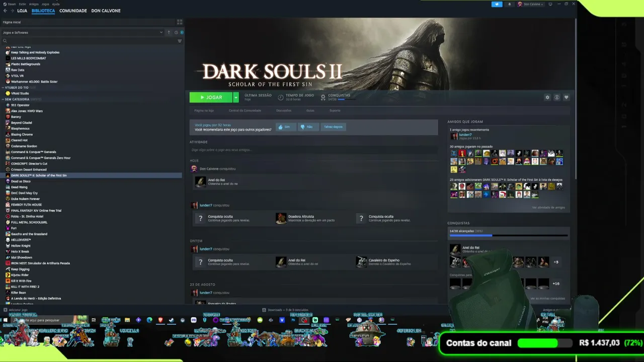Click Adicionar jogo at the bottom
This screenshot has width=644, height=362.
tap(16, 310)
